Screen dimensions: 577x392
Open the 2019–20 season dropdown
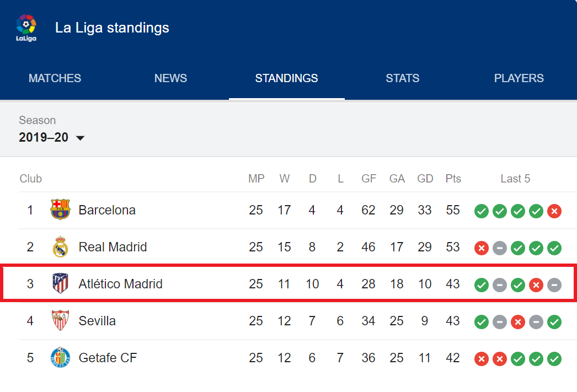point(52,137)
